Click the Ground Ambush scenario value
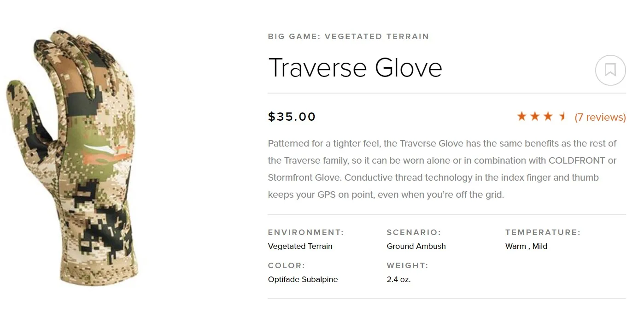The width and height of the screenshot is (644, 312). [416, 246]
